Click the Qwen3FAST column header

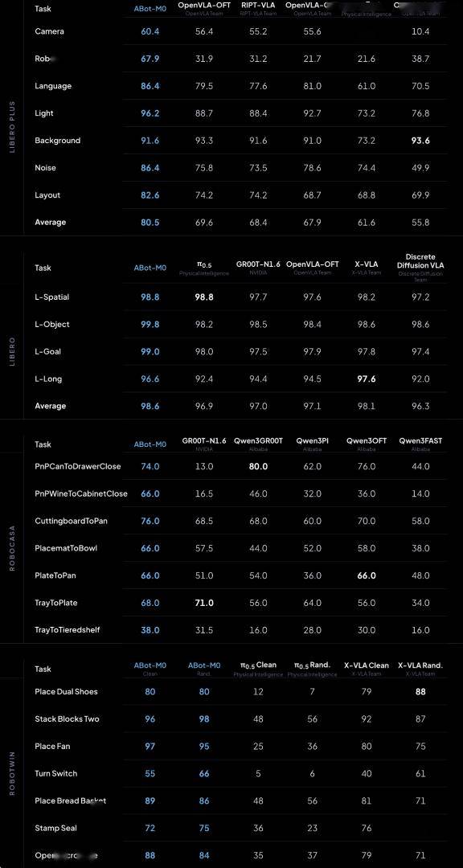pos(420,440)
